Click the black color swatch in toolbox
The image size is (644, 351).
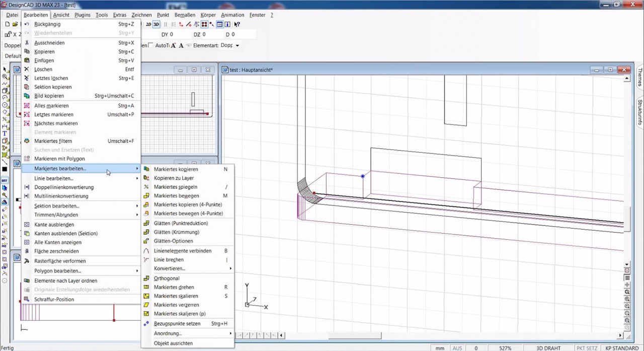point(5,169)
